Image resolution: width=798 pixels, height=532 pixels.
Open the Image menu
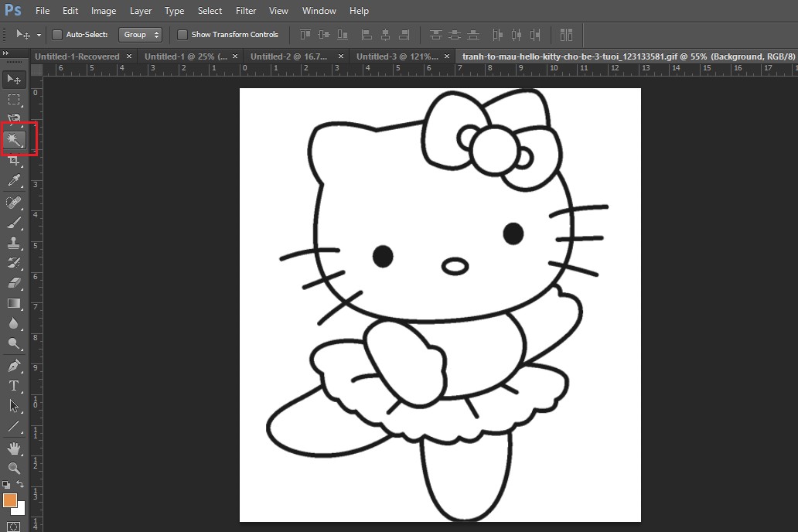click(x=104, y=11)
